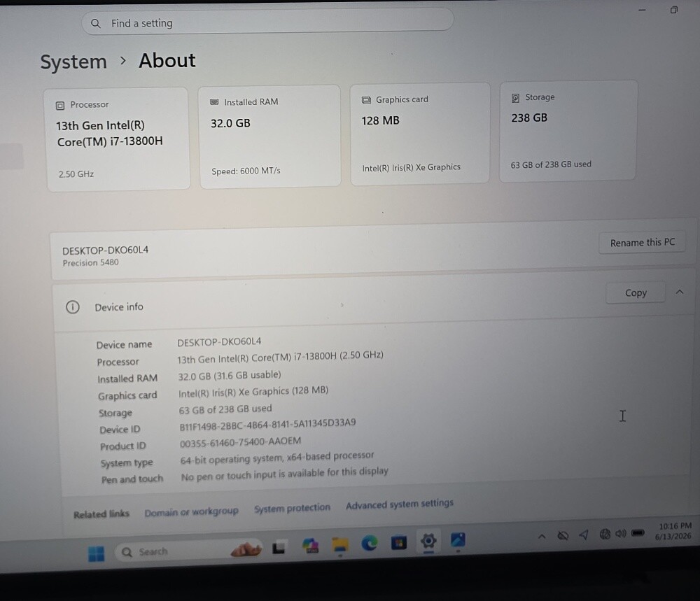Open Task View on the taskbar

point(279,547)
